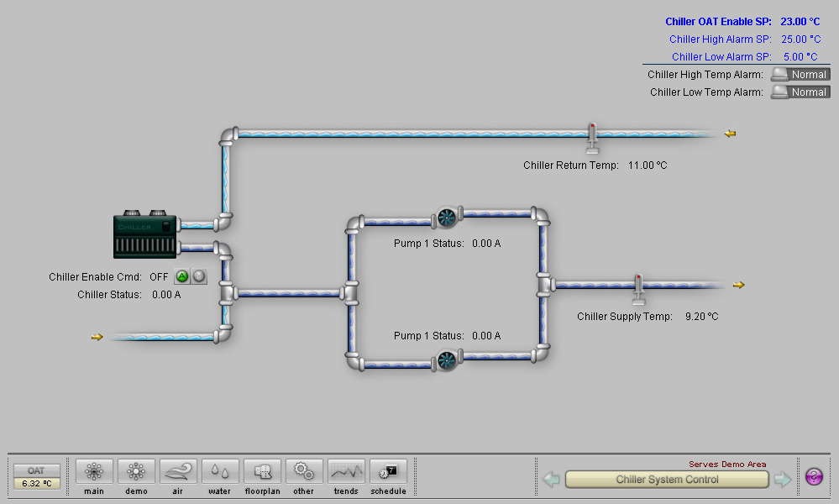Viewport: 839px width, 504px height.
Task: Open the demo page icon
Action: tap(136, 471)
